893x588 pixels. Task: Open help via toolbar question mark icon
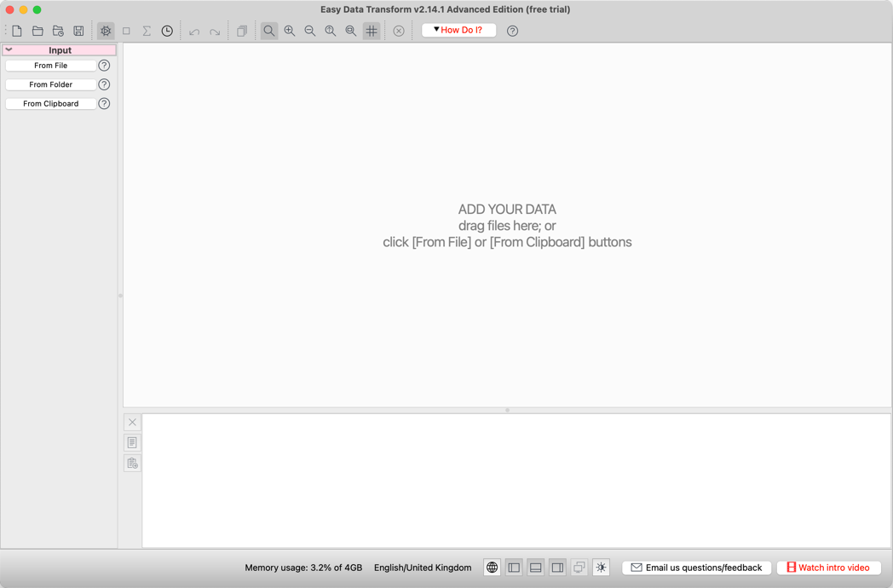point(513,31)
